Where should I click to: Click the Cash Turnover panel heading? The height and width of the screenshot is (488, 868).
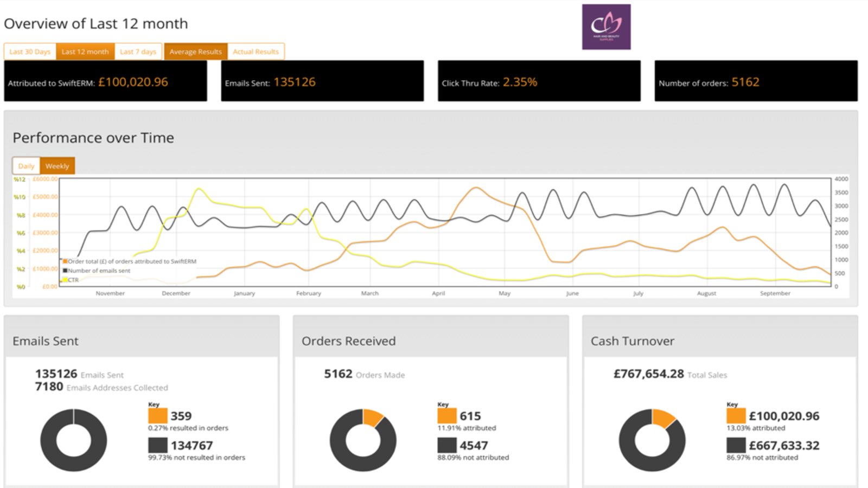(x=633, y=341)
